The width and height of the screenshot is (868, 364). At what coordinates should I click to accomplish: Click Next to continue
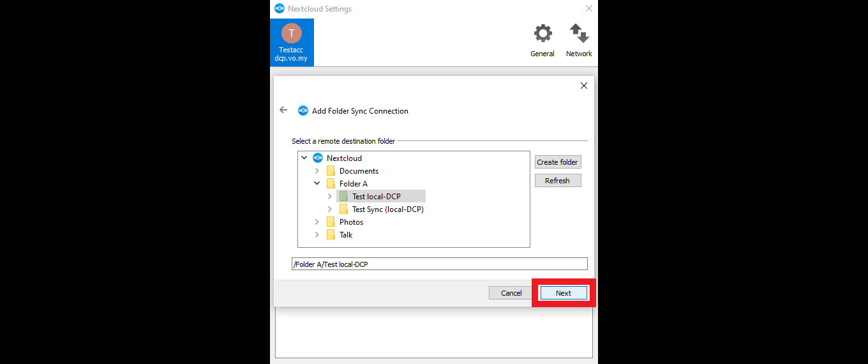563,293
